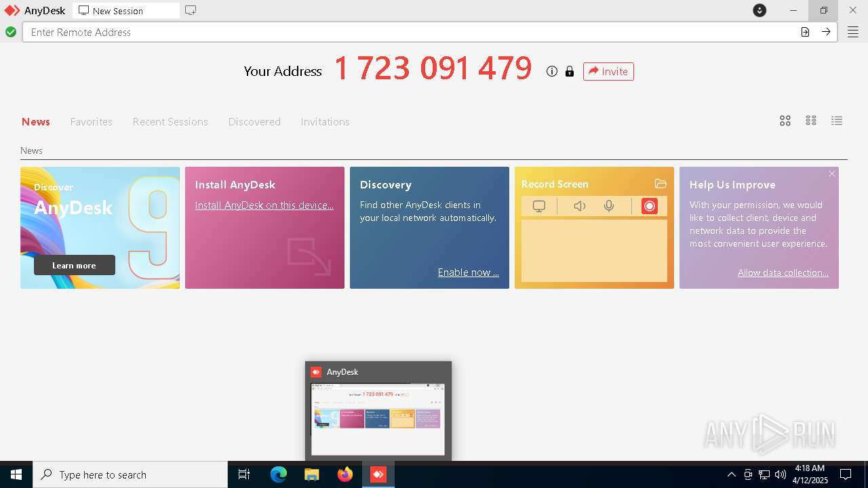Click green connection status checkmark
The height and width of the screenshot is (488, 868).
click(11, 32)
